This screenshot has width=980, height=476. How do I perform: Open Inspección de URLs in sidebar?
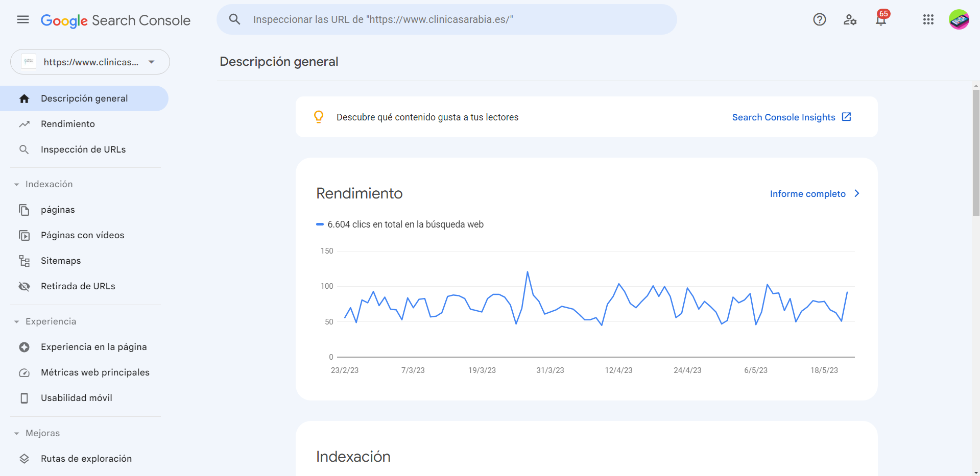[x=84, y=149]
